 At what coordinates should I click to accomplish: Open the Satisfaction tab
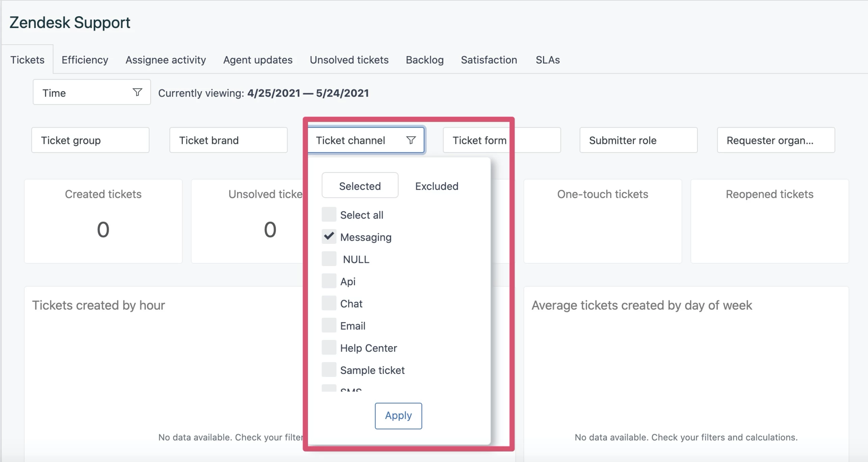[x=489, y=60]
